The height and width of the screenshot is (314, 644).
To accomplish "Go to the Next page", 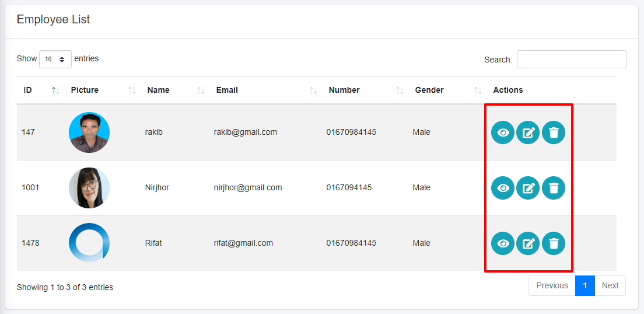I will pyautogui.click(x=610, y=285).
